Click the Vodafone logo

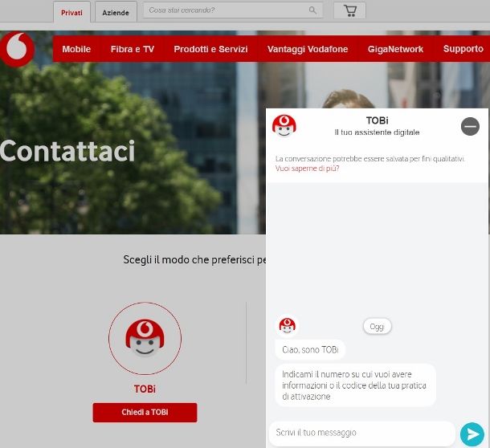pyautogui.click(x=17, y=49)
